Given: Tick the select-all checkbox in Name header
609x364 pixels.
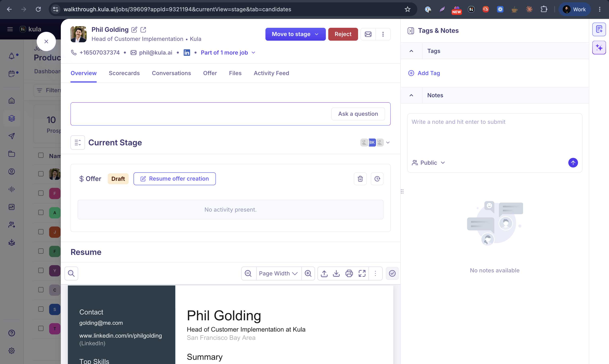Looking at the screenshot, I should point(41,155).
